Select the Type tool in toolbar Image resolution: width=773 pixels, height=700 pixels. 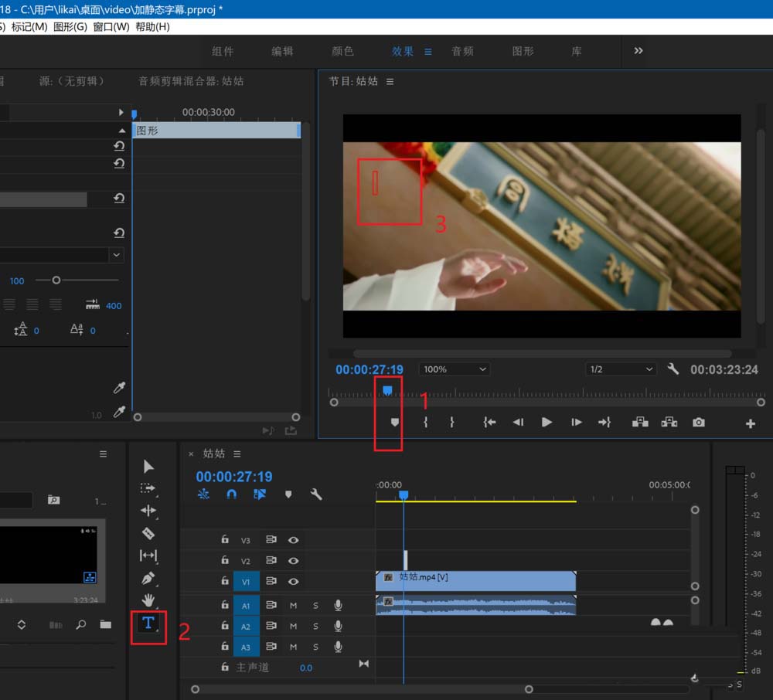pyautogui.click(x=148, y=623)
